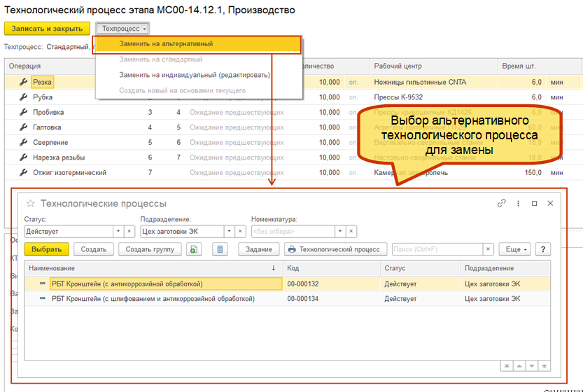Screen dimensions: 583x392
Task: Click row icon of РБТ Кронштейн (с антикоррозийной обработкой)
Action: click(x=43, y=283)
